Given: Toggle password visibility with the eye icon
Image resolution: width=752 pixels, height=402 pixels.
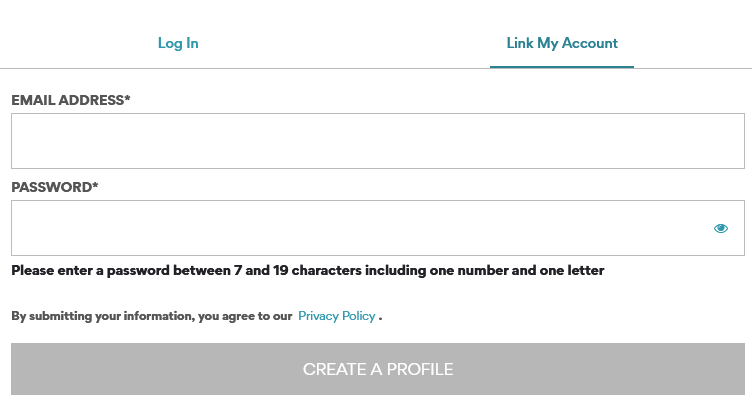Looking at the screenshot, I should pyautogui.click(x=721, y=228).
